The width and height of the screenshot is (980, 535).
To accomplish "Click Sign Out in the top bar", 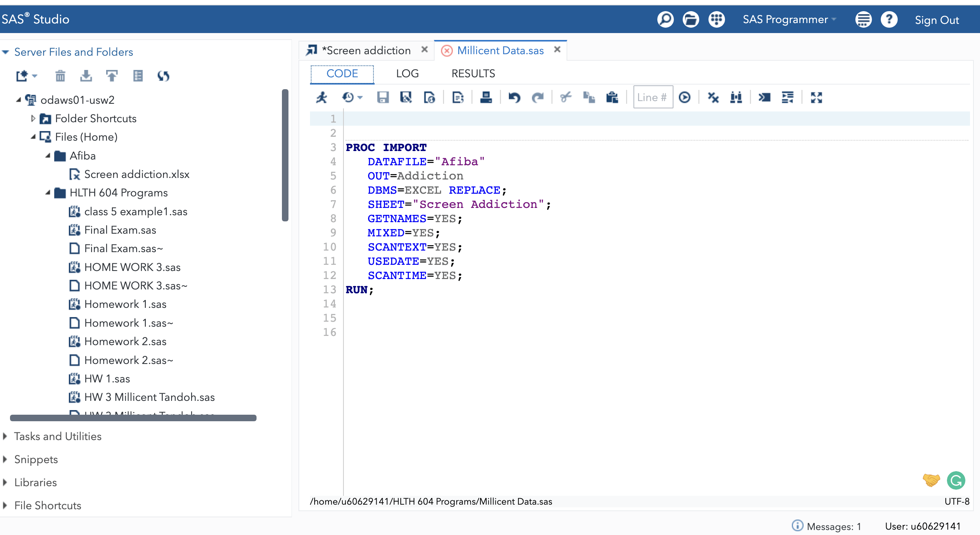I will click(937, 20).
